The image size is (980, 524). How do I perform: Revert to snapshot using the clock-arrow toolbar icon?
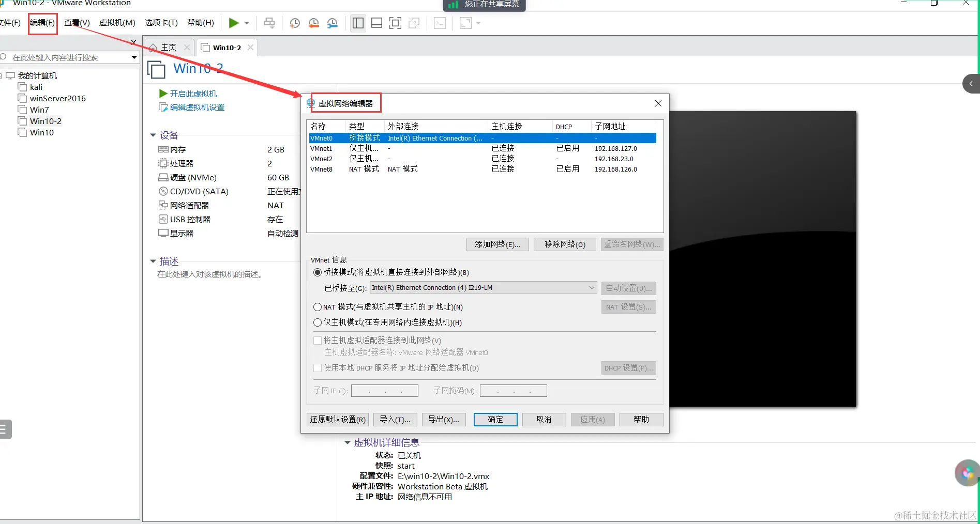[x=313, y=23]
